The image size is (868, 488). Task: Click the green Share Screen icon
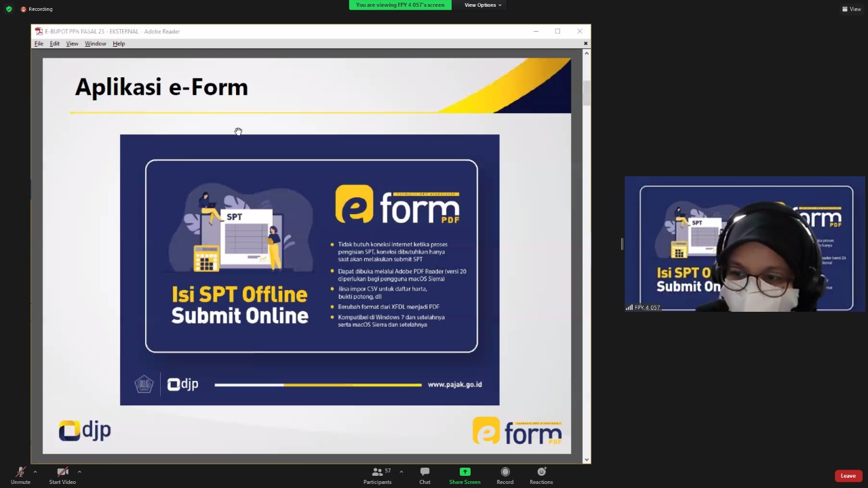point(465,472)
